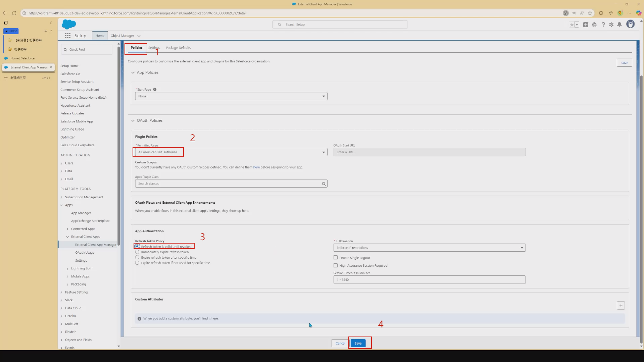
Task: Select Expire refresh token if not used option
Action: pyautogui.click(x=137, y=263)
